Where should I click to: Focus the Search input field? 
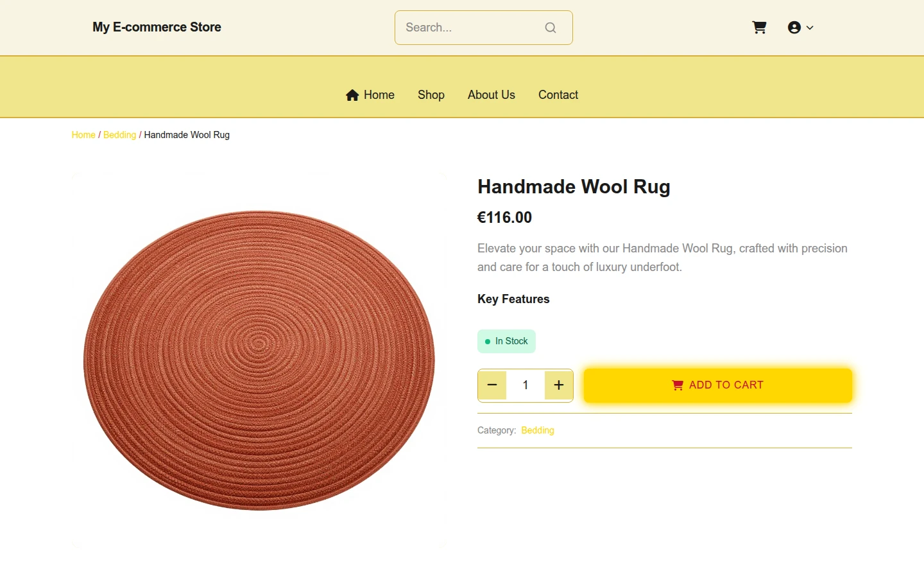[x=474, y=28]
